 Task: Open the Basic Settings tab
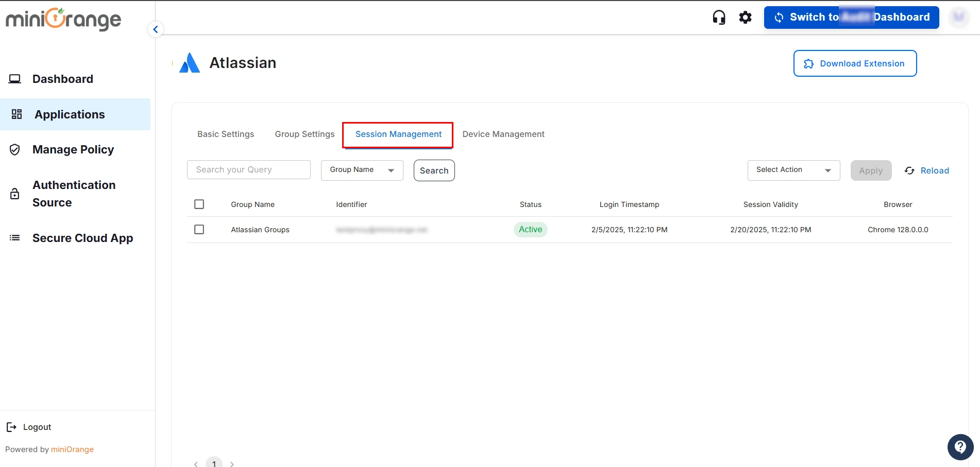coord(225,134)
